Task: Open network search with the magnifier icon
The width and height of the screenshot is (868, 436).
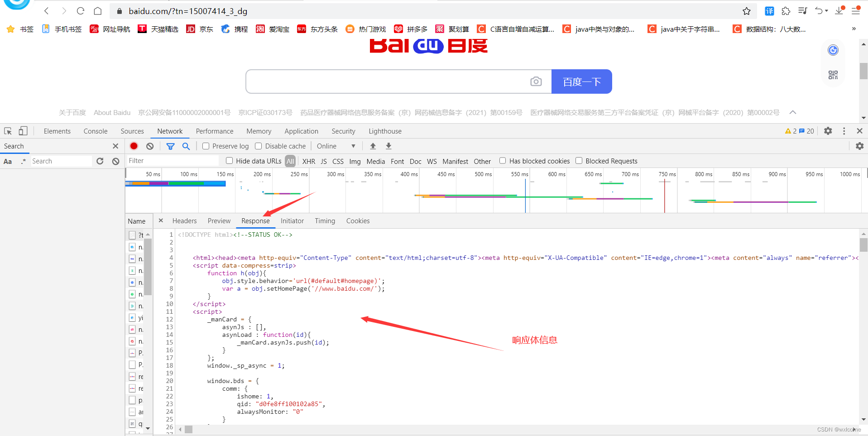Action: click(x=186, y=146)
